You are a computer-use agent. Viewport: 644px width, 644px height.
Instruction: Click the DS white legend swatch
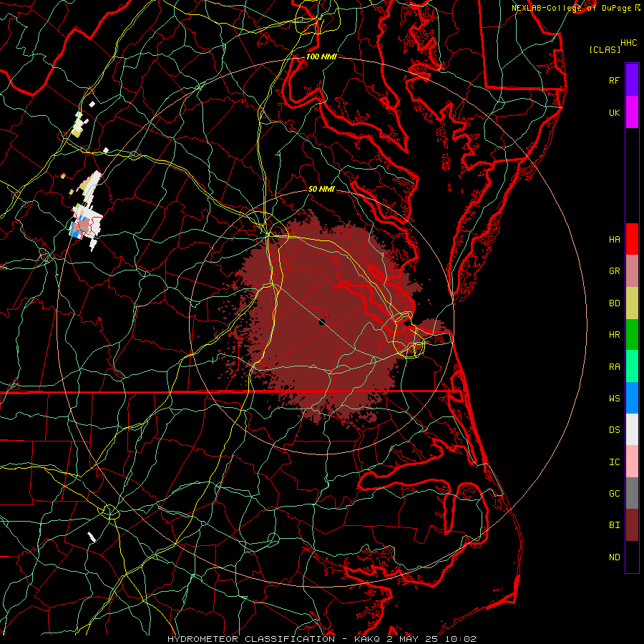(632, 429)
